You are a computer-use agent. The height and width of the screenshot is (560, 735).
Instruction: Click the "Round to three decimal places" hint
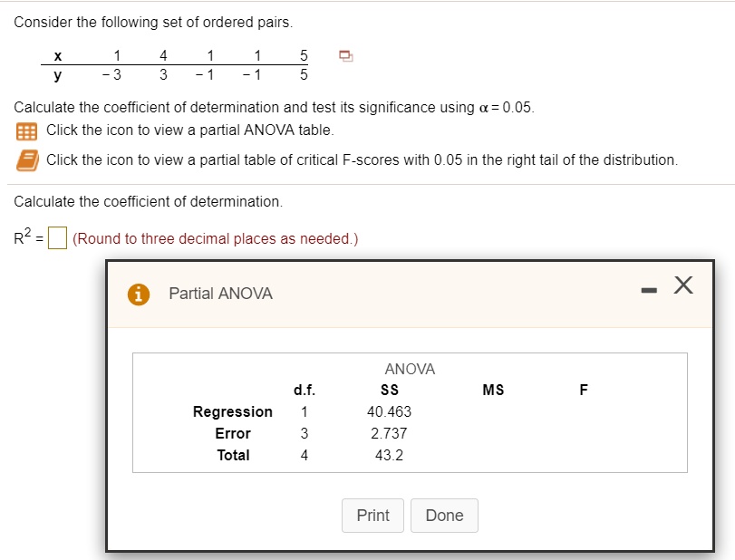click(216, 239)
